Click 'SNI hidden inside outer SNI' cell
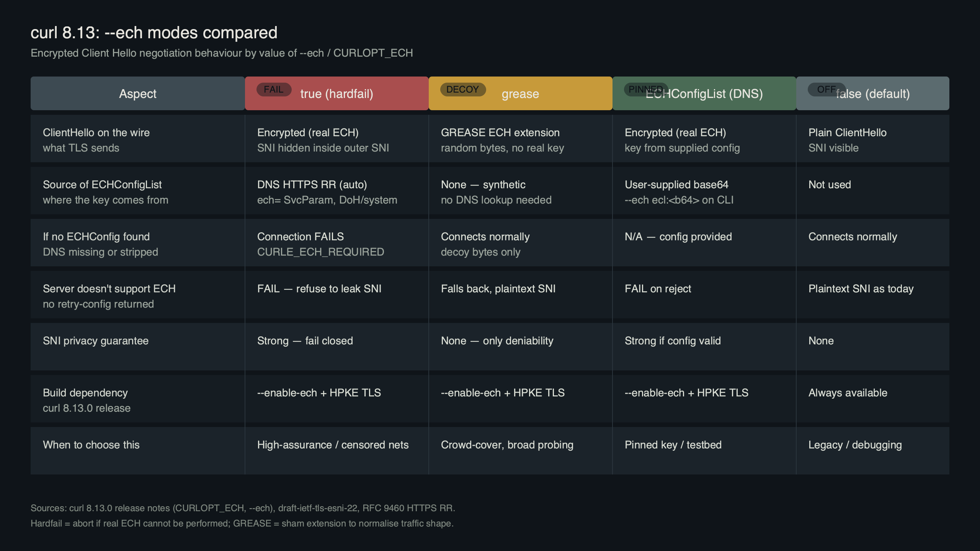This screenshot has width=980, height=551. [x=323, y=148]
